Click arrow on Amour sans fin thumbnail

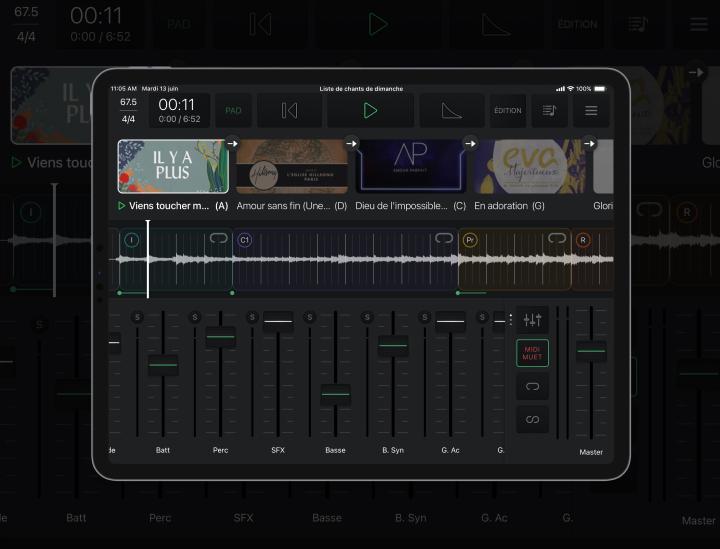pos(352,143)
